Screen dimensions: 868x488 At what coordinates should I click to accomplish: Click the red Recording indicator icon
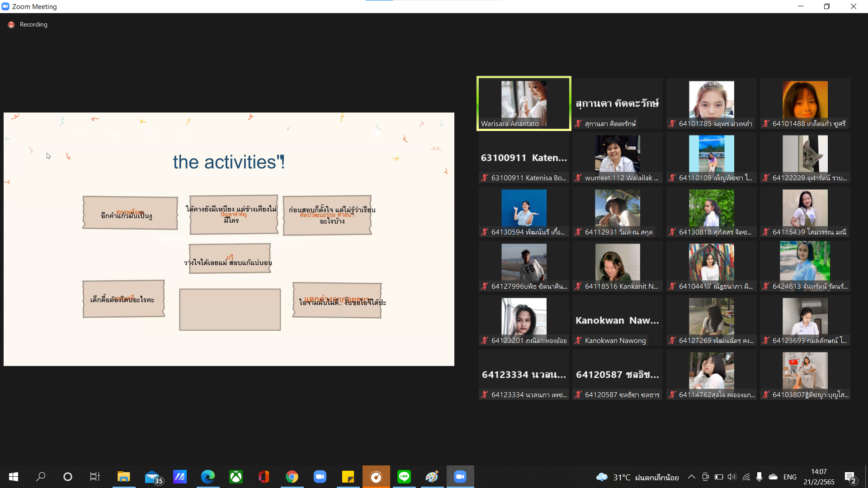coord(11,25)
